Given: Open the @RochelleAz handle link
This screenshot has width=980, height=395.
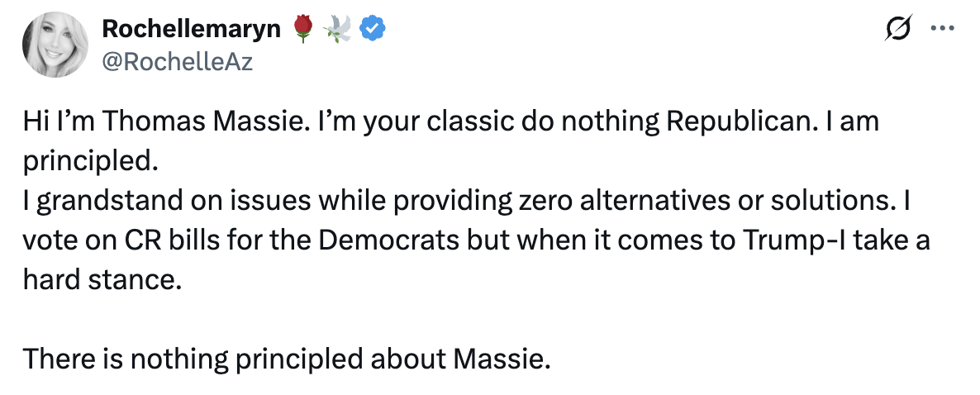Looking at the screenshot, I should click(x=176, y=60).
